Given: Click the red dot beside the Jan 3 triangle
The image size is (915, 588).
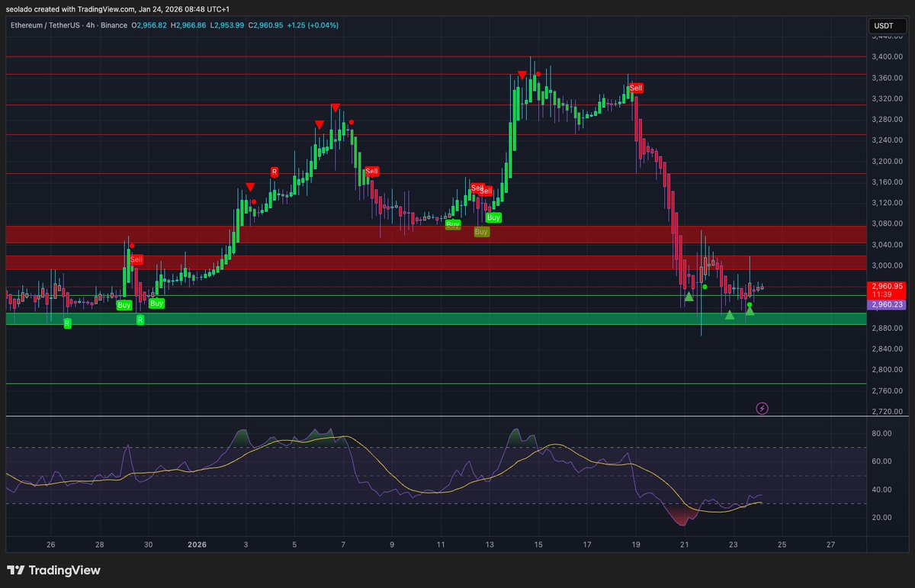Looking at the screenshot, I should [x=254, y=201].
